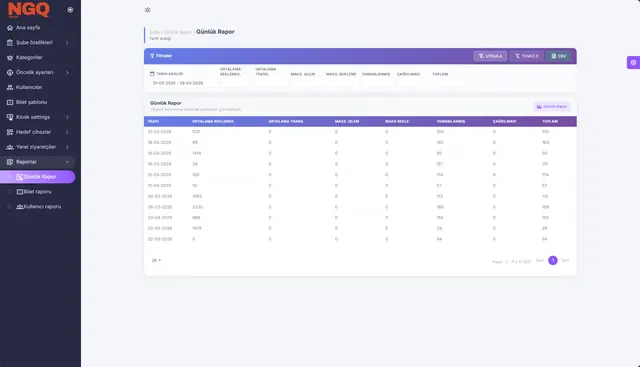This screenshot has height=367, width=640.
Task: Click the Tamamlanmış filter field
Action: pyautogui.click(x=377, y=83)
